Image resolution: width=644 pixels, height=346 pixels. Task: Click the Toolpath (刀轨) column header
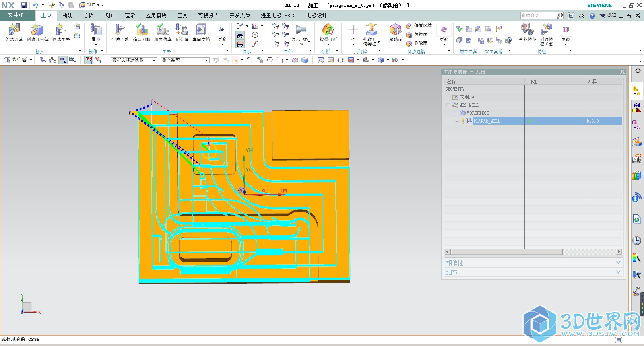(555, 82)
